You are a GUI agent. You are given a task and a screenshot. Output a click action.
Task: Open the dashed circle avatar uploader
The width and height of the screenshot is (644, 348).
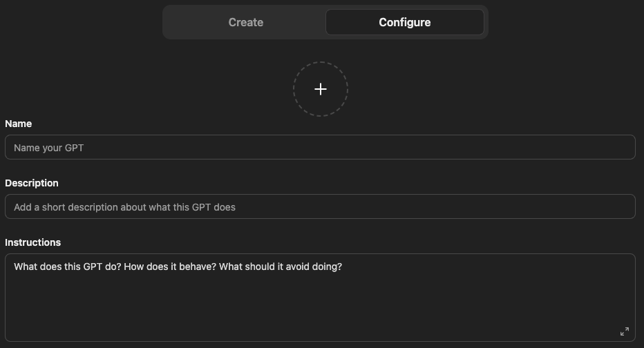(x=320, y=89)
